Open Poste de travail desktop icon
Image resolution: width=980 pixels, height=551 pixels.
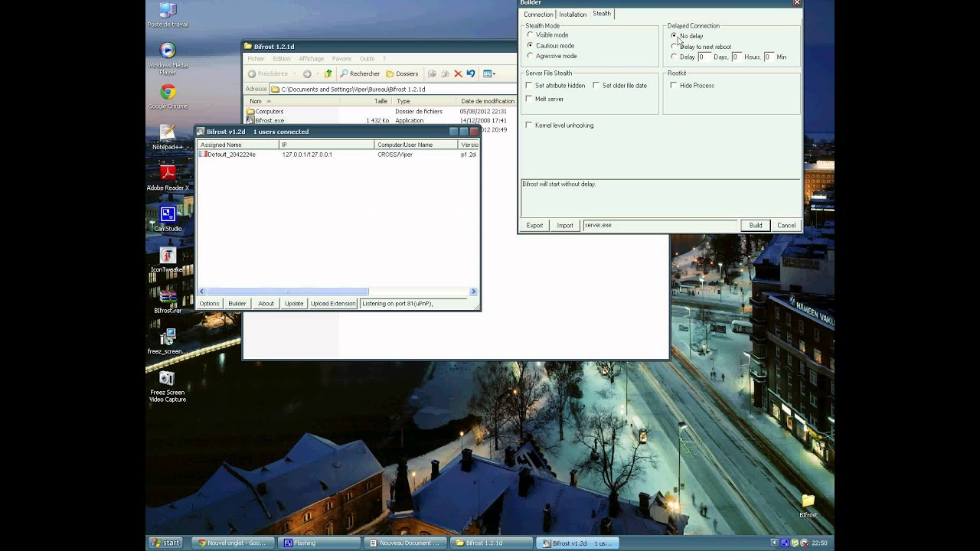pos(168,15)
